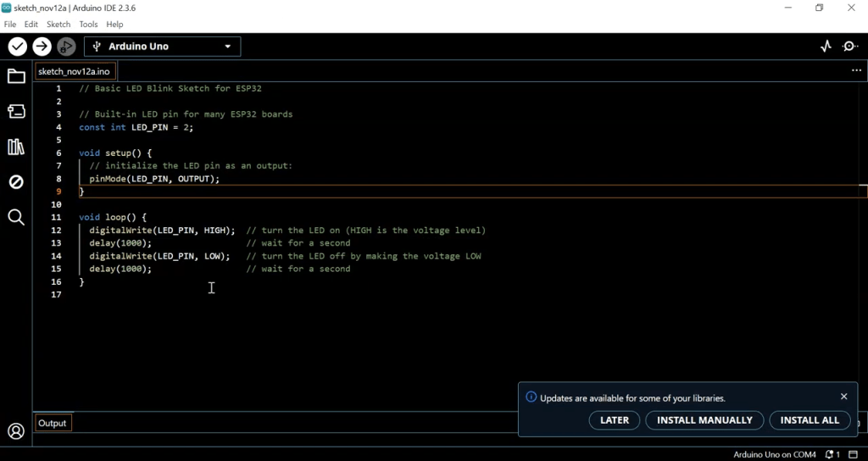Click 'Arduino Uno on COM4' status text
Viewport: 868px width, 461px height.
click(775, 454)
